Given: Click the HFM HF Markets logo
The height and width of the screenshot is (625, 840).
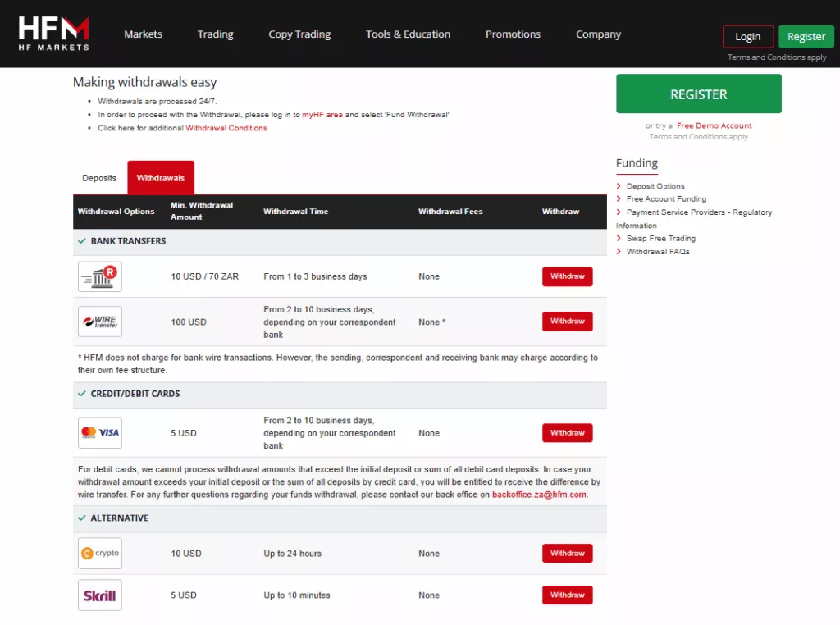Looking at the screenshot, I should point(53,34).
